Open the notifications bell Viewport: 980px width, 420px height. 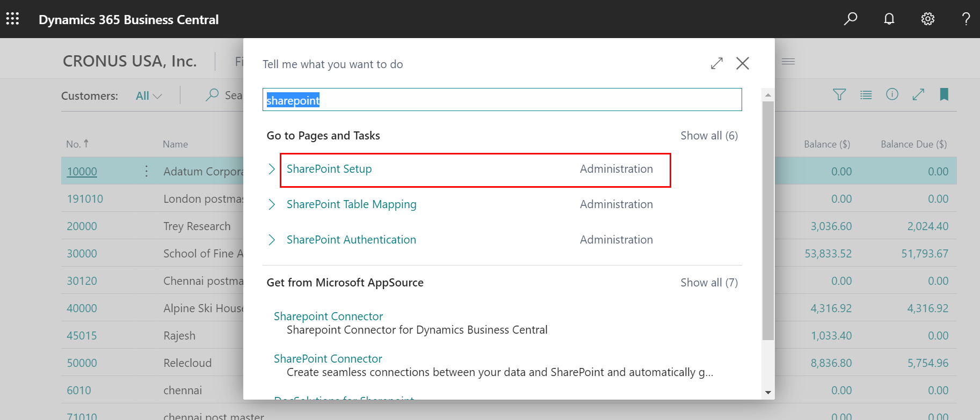889,19
